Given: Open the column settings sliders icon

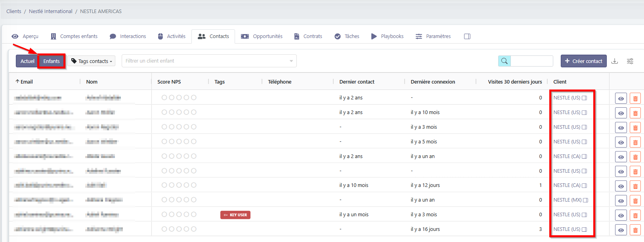Looking at the screenshot, I should (630, 61).
